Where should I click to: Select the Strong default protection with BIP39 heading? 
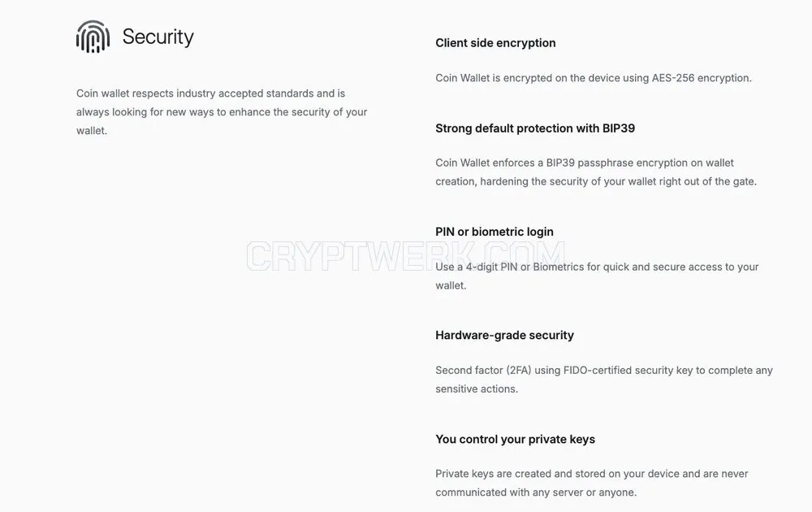535,128
